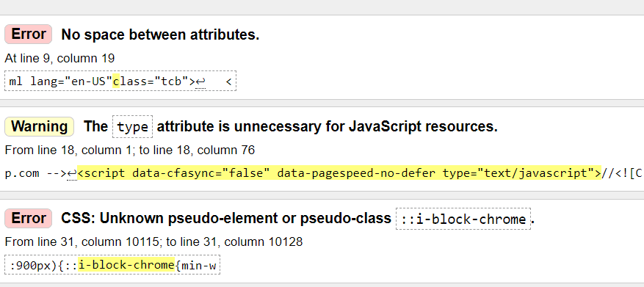The height and width of the screenshot is (287, 644).
Task: Click the highlighted 'c' in class attribute
Action: tap(116, 81)
